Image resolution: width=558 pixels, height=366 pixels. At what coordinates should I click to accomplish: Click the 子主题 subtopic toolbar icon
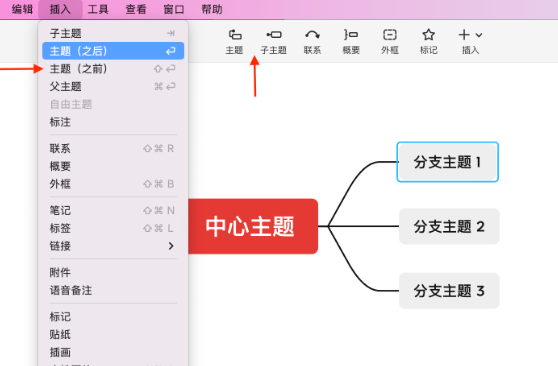(273, 41)
